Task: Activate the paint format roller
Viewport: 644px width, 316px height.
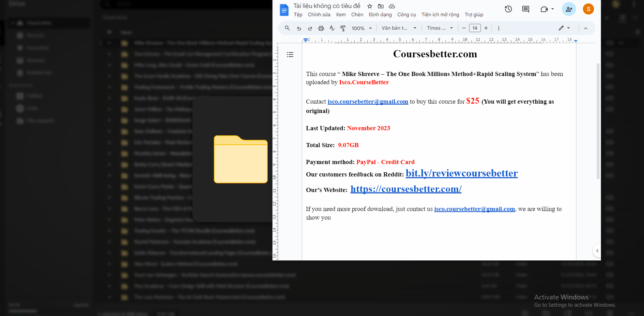Action: coord(343,28)
